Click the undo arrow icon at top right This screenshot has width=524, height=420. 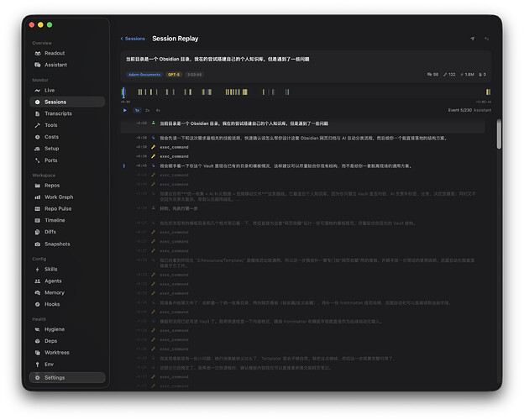[486, 39]
